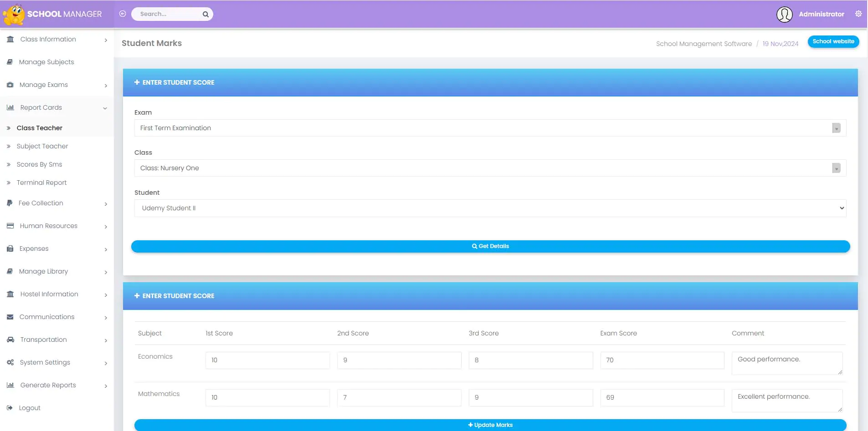Click the Fee Collection PayPal icon
Image resolution: width=868 pixels, height=431 pixels.
click(x=10, y=203)
